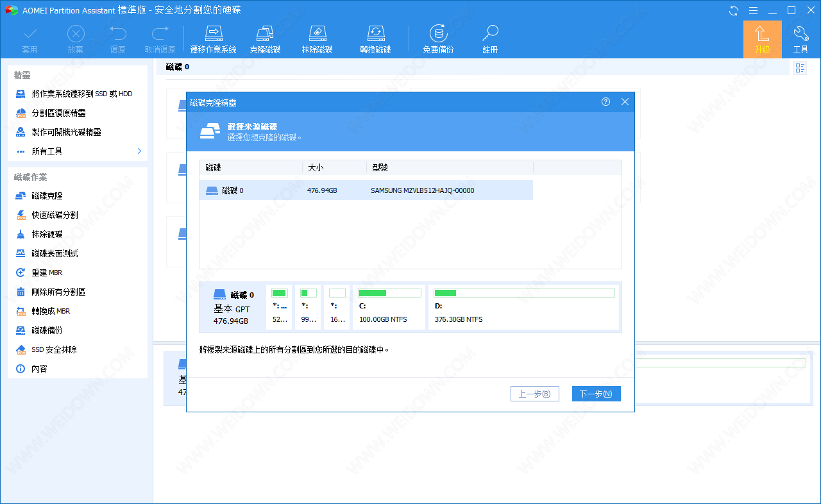Select 磁碟克隆 in disk operations sidebar
The image size is (821, 504).
point(39,196)
